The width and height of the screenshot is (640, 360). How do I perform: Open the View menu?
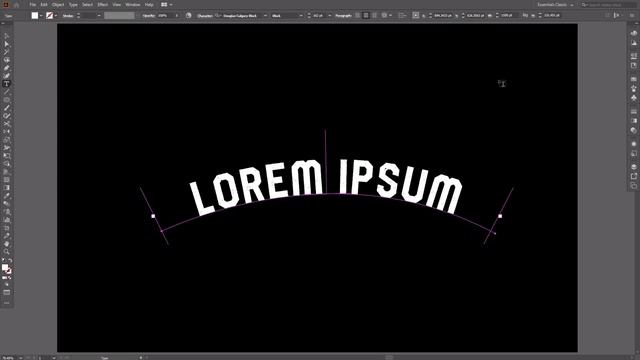[117, 4]
